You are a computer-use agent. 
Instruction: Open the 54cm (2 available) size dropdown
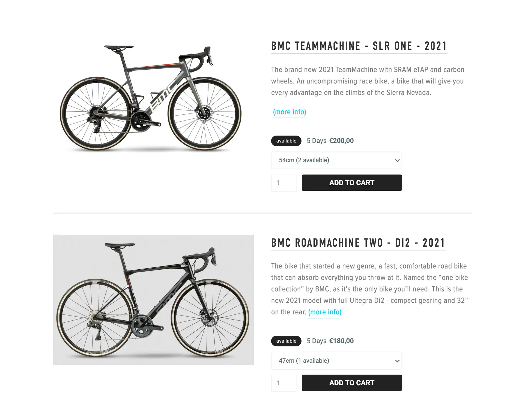point(336,160)
